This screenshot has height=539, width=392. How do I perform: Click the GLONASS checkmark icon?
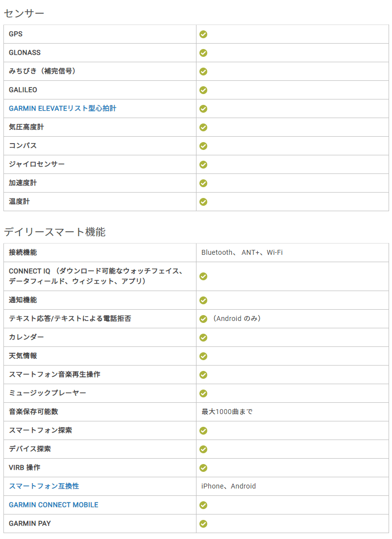(203, 53)
